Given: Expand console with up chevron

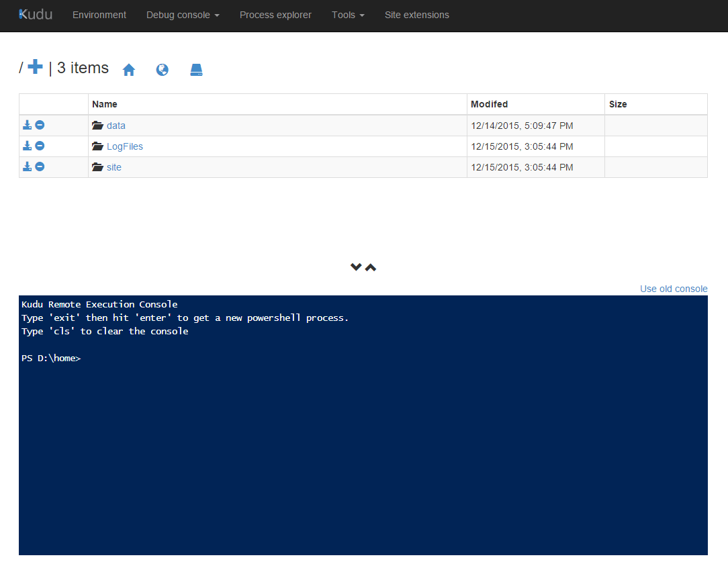Looking at the screenshot, I should 371,267.
